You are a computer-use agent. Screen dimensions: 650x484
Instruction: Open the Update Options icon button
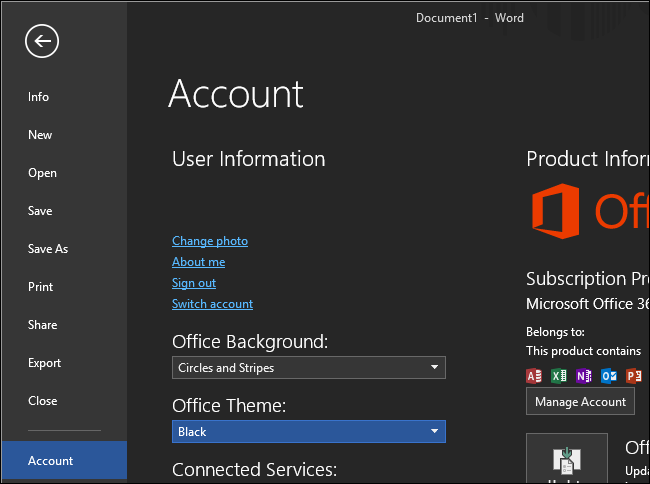[x=566, y=458]
